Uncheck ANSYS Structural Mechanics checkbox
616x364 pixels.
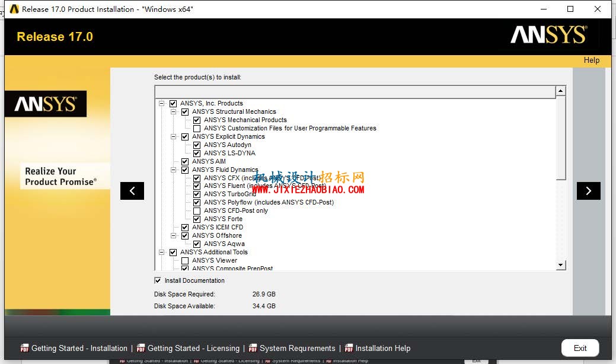tap(185, 112)
